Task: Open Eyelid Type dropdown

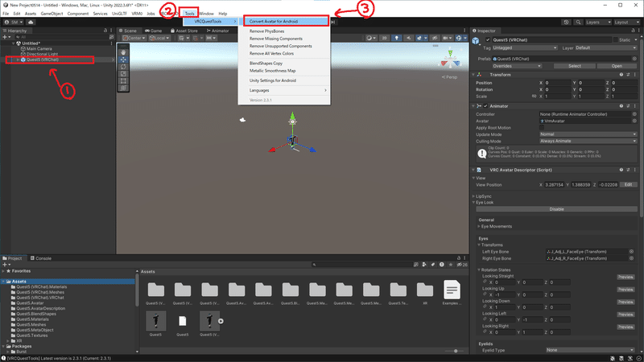Action: point(590,350)
